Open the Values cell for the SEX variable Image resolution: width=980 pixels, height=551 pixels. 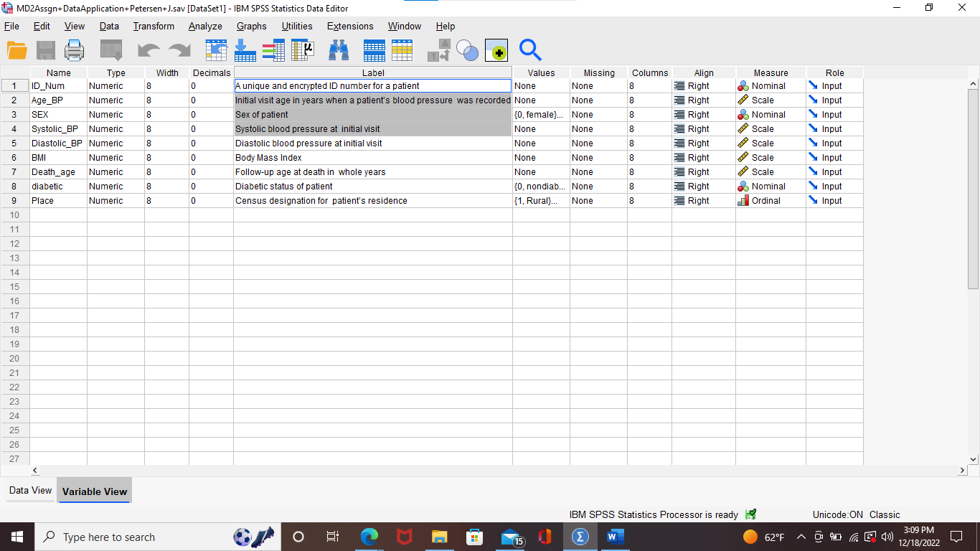click(540, 114)
